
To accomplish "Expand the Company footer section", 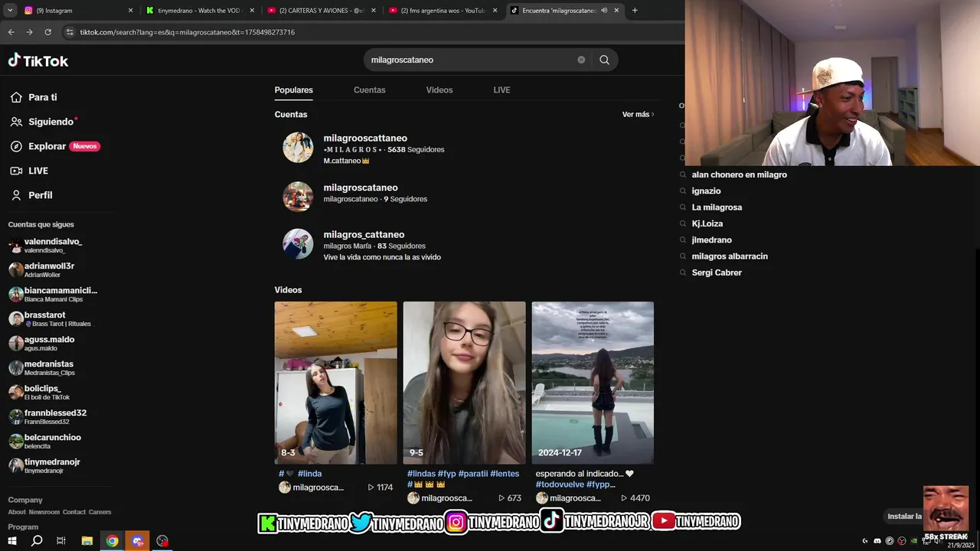I will 25,500.
